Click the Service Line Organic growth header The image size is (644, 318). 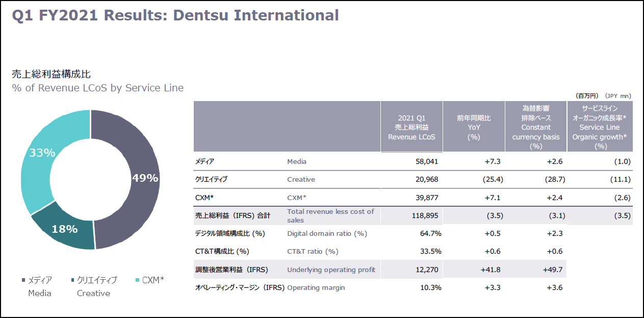599,127
